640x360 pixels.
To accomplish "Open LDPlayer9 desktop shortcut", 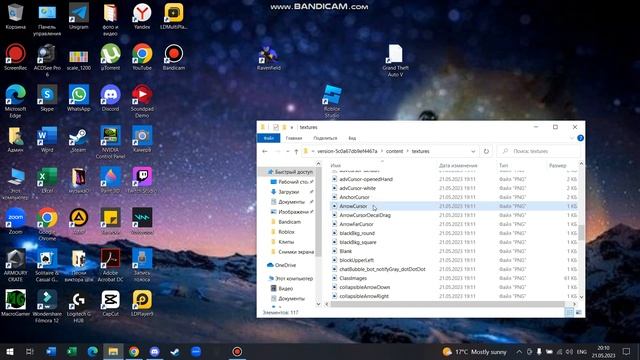I will coord(142,303).
